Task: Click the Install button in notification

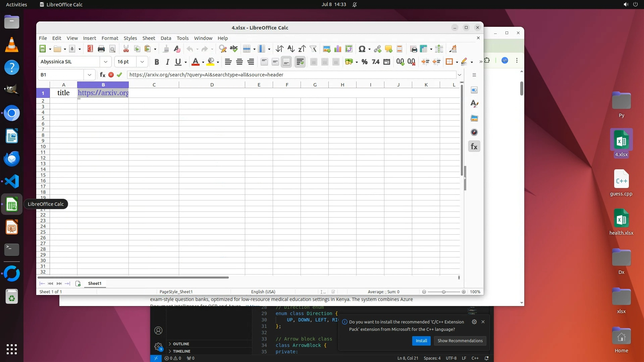Action: (421, 341)
